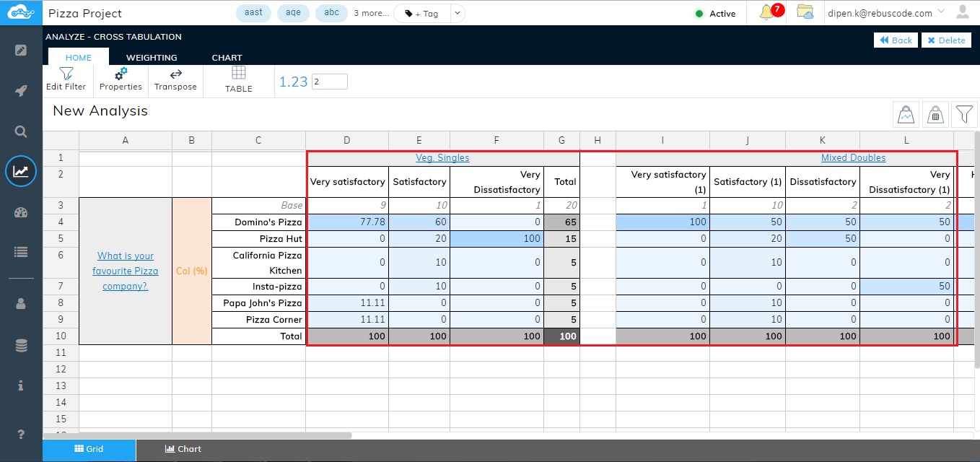Screen dimensions: 980x462
Task: Open the tag dropdown arrow
Action: (458, 13)
